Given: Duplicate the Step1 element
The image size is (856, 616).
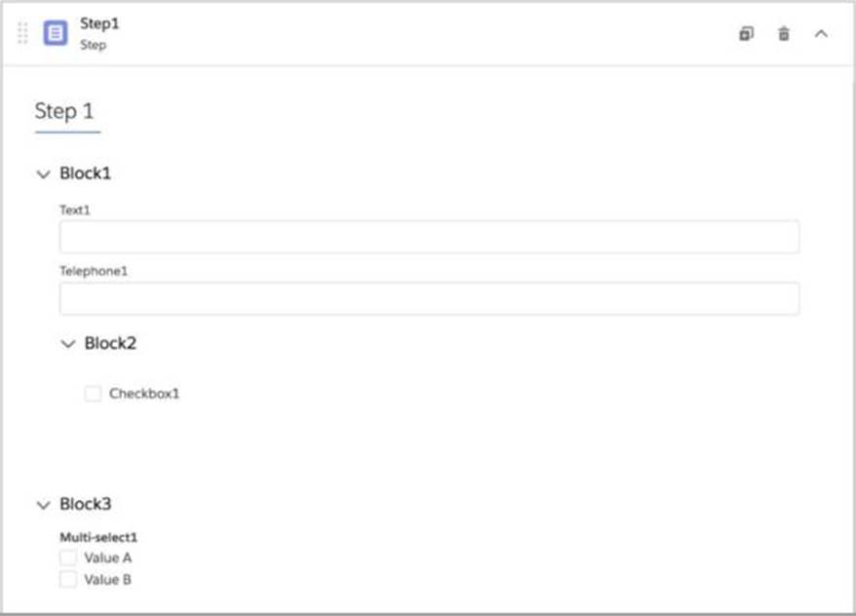Looking at the screenshot, I should 746,33.
